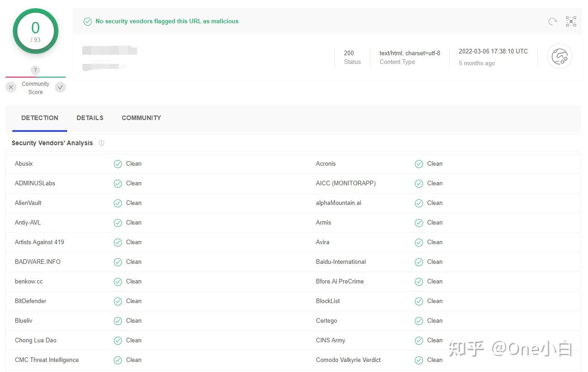Click the Clean result for AICC (MONITORAPP)

(435, 183)
